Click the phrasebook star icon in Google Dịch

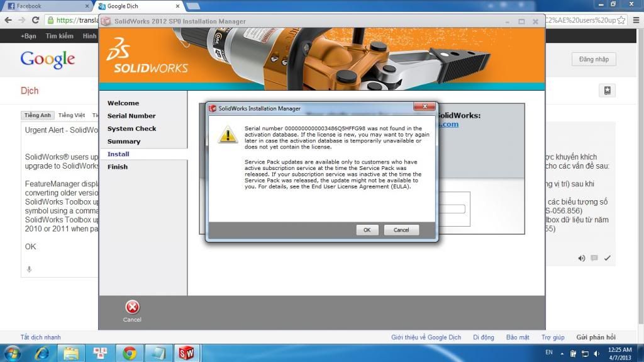point(607,91)
